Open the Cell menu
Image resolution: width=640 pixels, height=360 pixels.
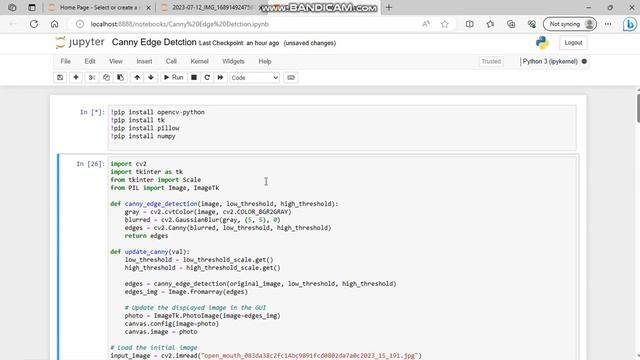[x=171, y=61]
